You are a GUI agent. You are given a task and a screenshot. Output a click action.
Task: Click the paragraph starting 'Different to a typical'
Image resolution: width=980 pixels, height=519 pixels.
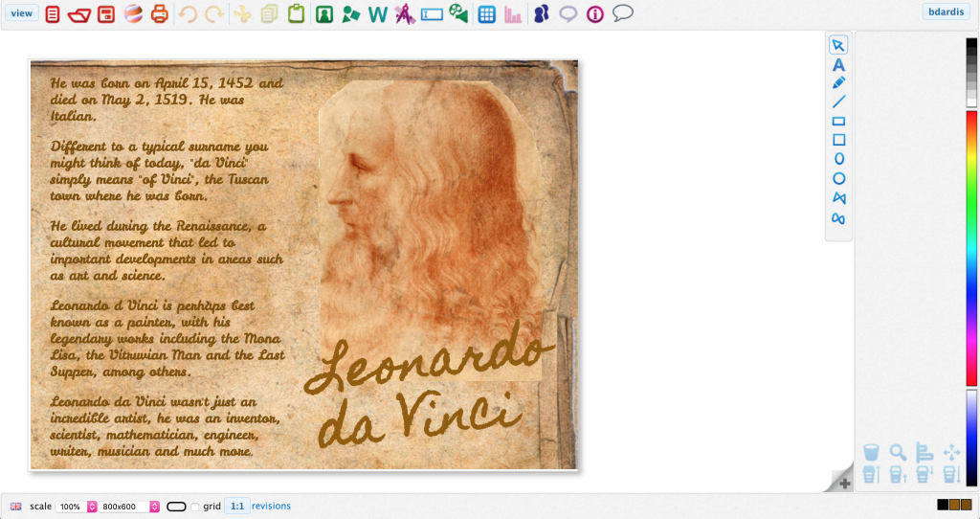(160, 170)
